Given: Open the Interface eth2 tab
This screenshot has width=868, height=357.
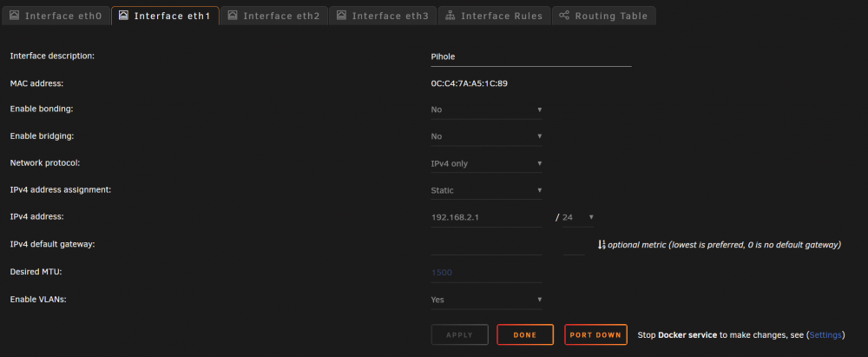Looking at the screenshot, I should (274, 17).
